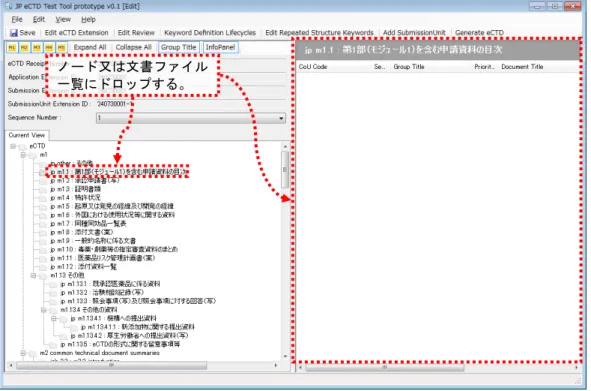Click the Group Title column header
Screen dimensions: 591x391
[x=409, y=67]
